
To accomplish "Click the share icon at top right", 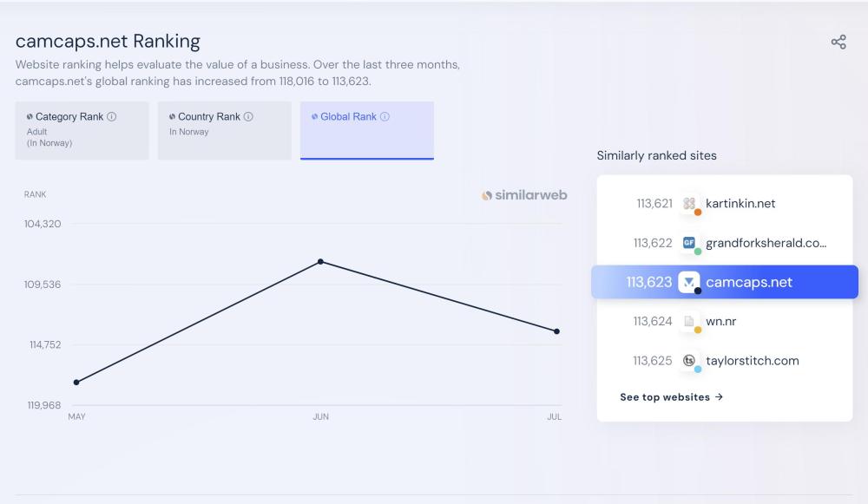I will pyautogui.click(x=838, y=42).
